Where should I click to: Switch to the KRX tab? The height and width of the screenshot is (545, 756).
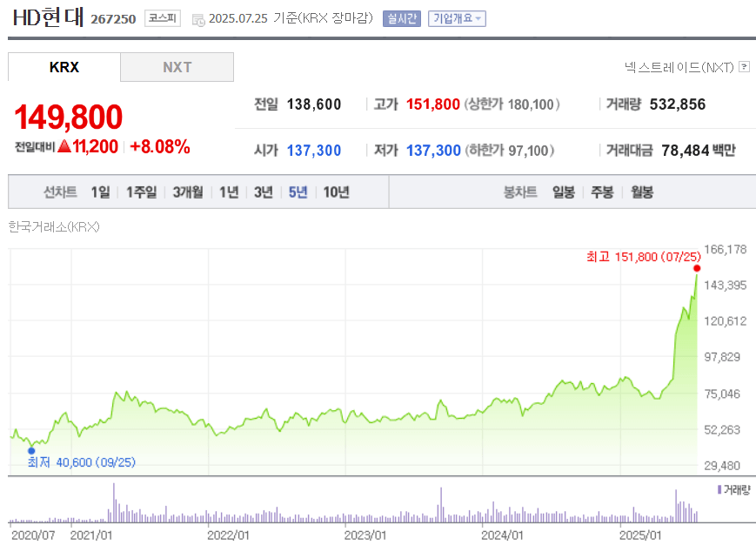pos(64,67)
